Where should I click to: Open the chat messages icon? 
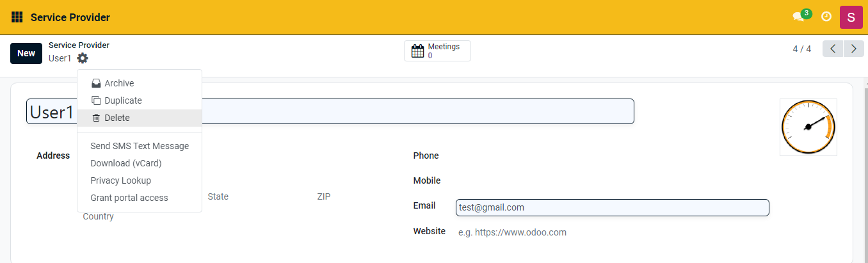coord(798,17)
